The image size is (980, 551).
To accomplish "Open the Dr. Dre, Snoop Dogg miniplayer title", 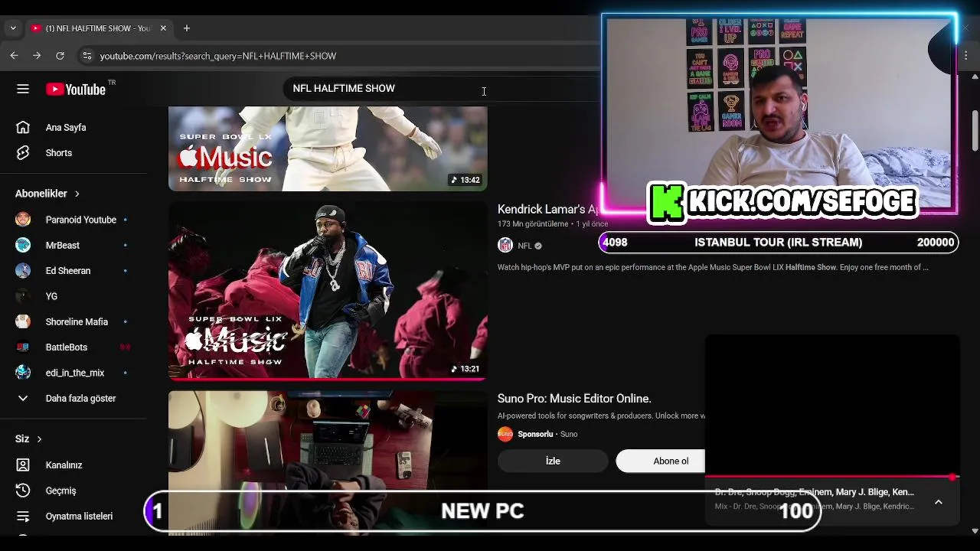I will (x=815, y=492).
